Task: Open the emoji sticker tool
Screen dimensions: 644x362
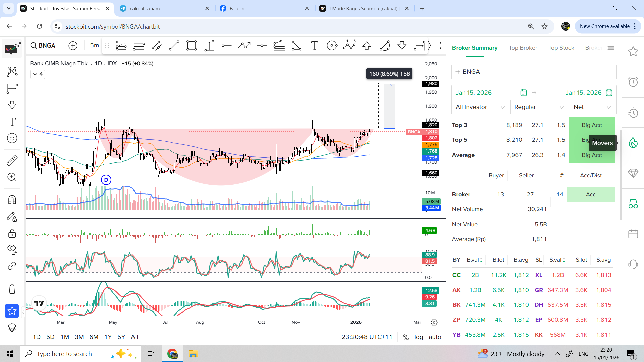Action: tap(12, 138)
